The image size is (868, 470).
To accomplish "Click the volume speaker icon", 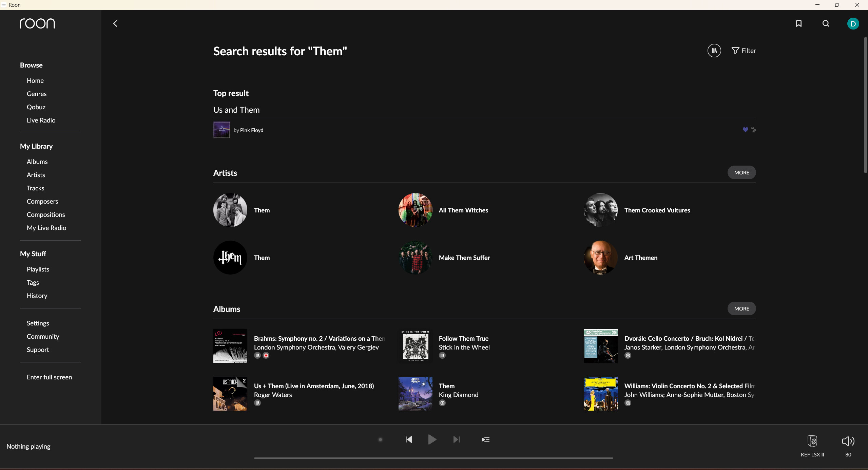I will pos(848,441).
